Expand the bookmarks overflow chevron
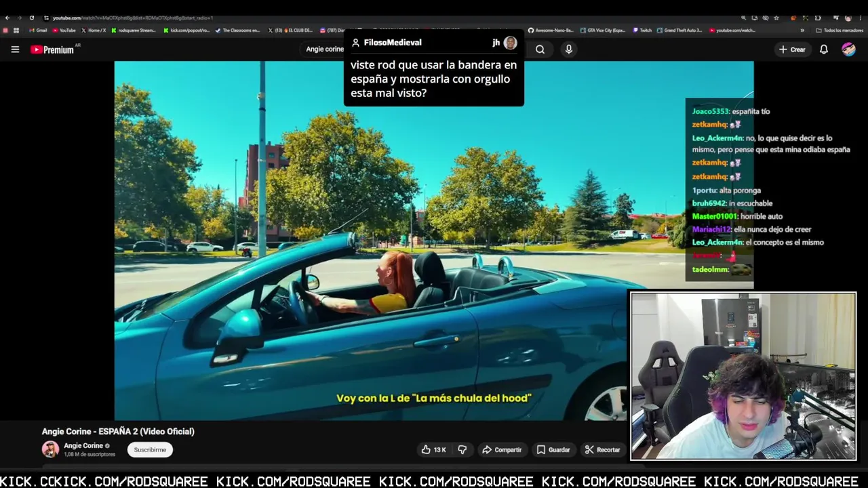The image size is (868, 488). [802, 30]
